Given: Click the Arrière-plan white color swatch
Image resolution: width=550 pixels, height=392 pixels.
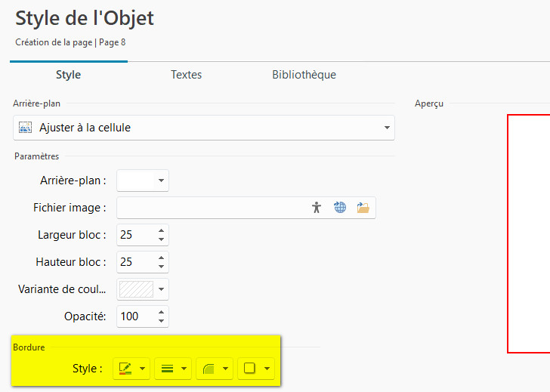Looking at the screenshot, I should pos(135,181).
